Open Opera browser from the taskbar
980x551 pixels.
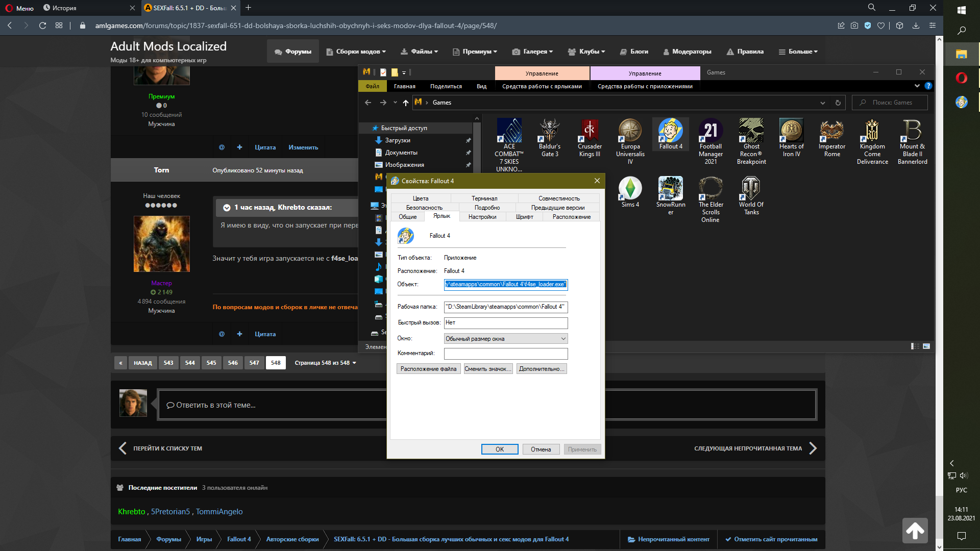[962, 78]
